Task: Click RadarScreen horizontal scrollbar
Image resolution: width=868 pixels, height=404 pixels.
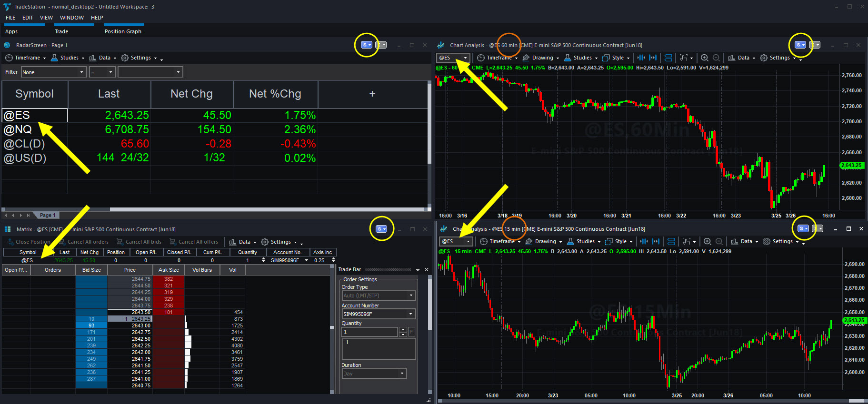Action: pyautogui.click(x=269, y=209)
